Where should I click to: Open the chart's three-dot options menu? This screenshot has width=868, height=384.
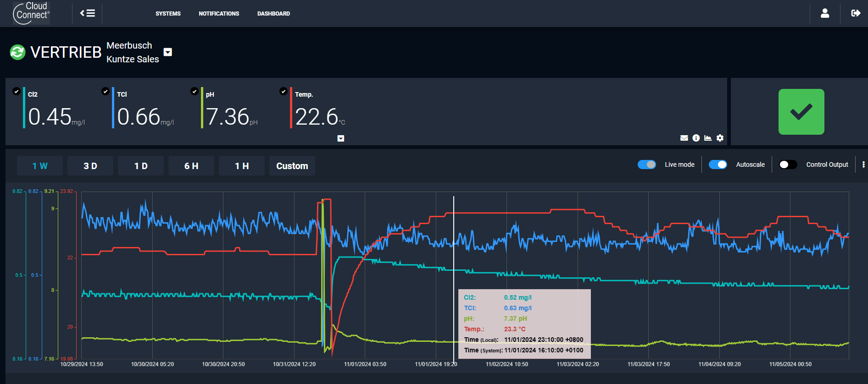(863, 165)
